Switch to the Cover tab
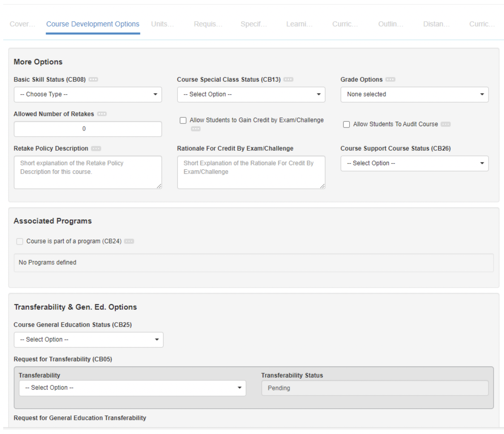 tap(22, 24)
